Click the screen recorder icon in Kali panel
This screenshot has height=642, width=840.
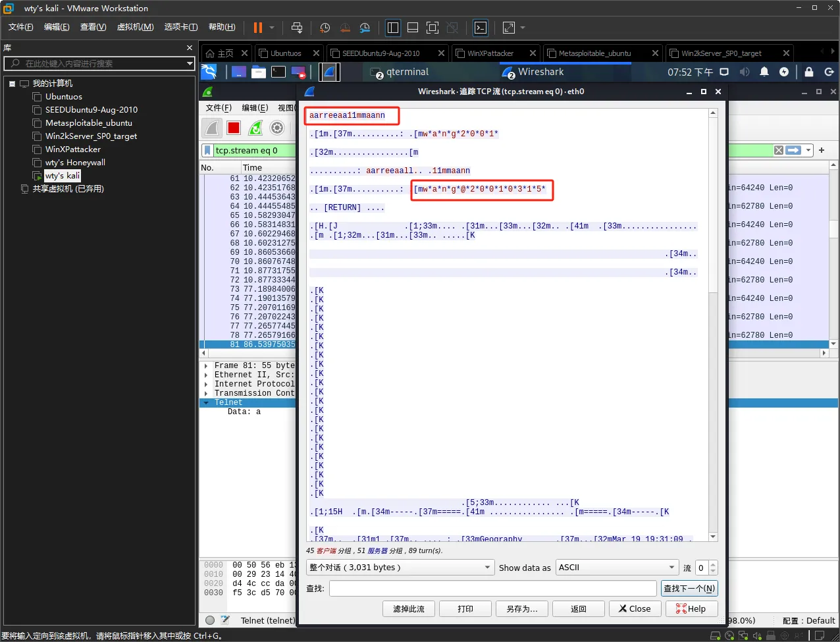pyautogui.click(x=298, y=72)
